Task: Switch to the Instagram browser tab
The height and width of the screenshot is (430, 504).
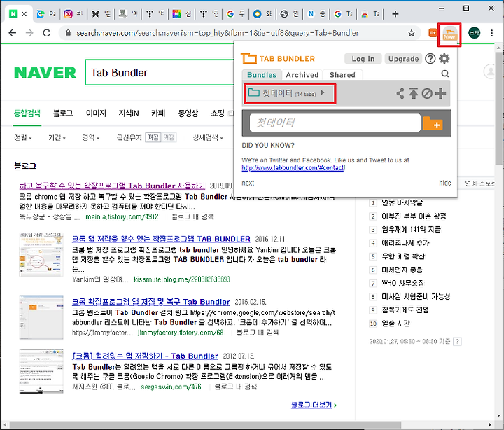Action: pos(73,14)
